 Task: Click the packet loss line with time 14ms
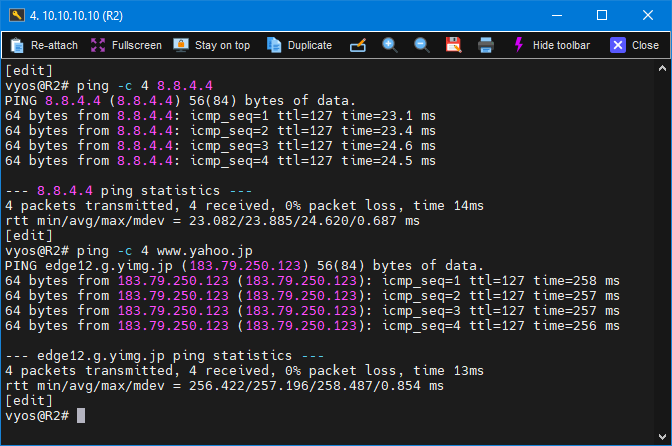pos(244,206)
